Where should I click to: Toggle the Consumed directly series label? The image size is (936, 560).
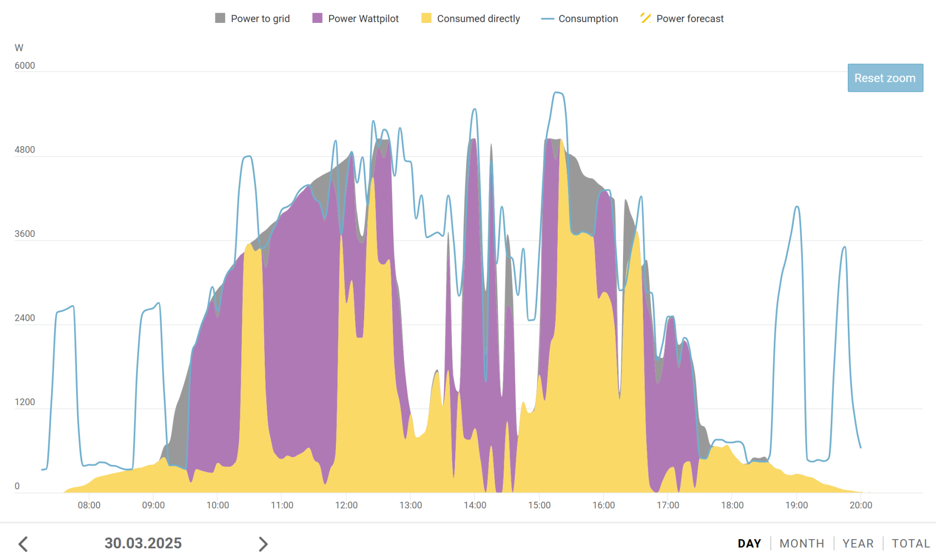coord(478,19)
